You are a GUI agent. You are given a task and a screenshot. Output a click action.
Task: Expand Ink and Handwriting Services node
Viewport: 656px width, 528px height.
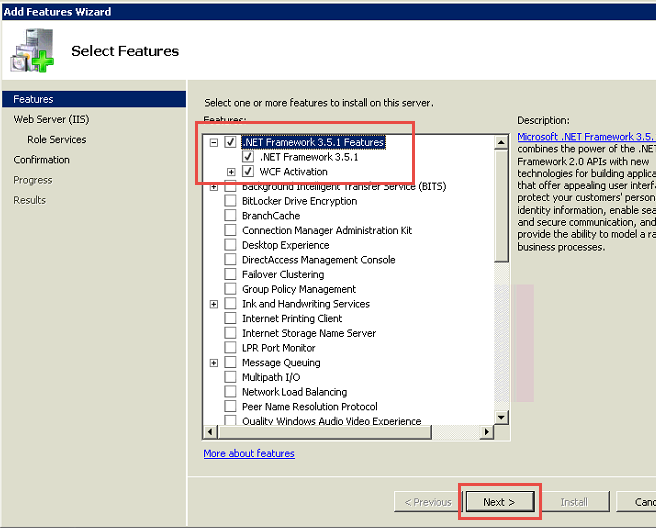(214, 304)
